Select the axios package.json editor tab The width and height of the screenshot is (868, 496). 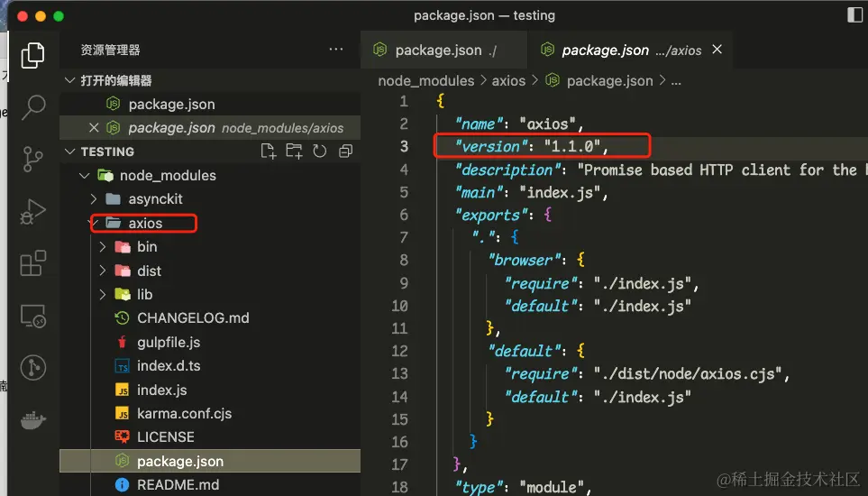(x=630, y=50)
